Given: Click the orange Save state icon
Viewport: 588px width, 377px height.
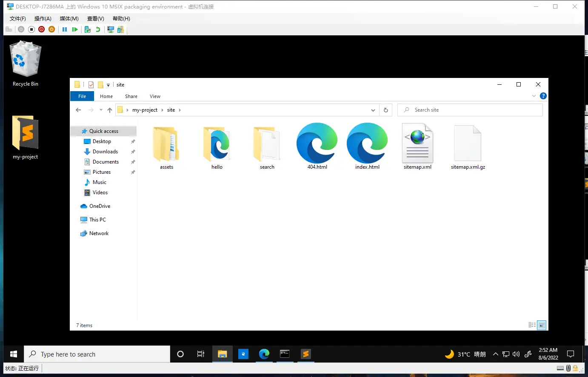Looking at the screenshot, I should pyautogui.click(x=51, y=29).
